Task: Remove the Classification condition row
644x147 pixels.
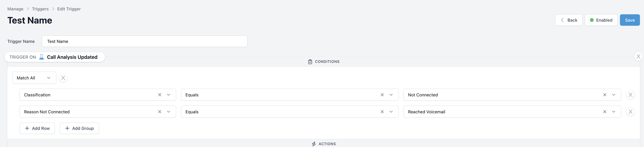Action: (630, 95)
